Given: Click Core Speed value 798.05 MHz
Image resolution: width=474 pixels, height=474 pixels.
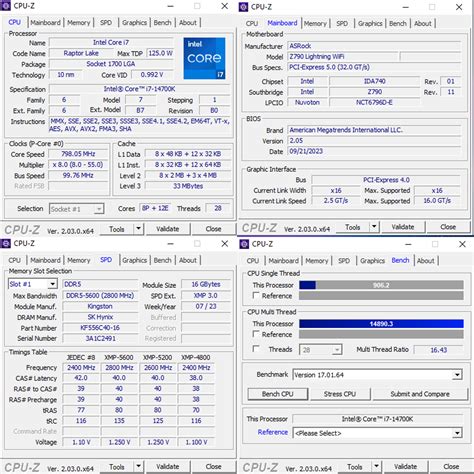Looking at the screenshot, I should coord(78,154).
